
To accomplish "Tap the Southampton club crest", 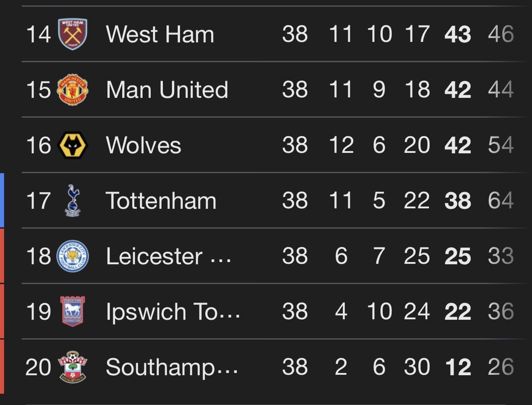I will [73, 367].
